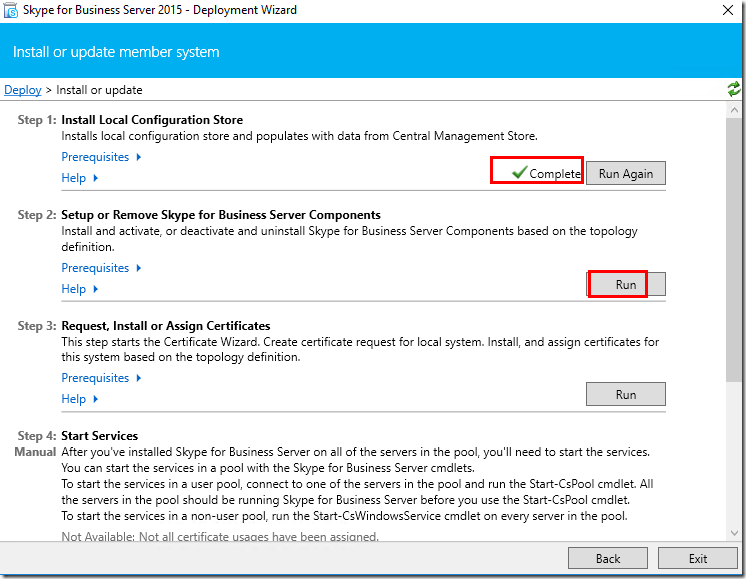746x579 pixels.
Task: Click the green Complete checkmark in Step 1
Action: [520, 172]
